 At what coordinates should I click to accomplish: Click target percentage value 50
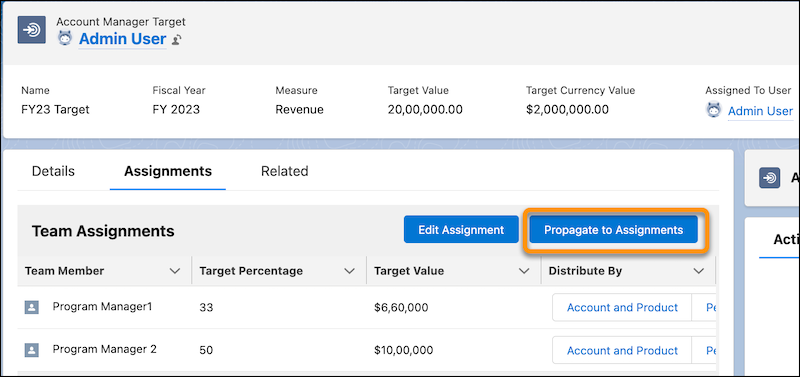pos(206,350)
